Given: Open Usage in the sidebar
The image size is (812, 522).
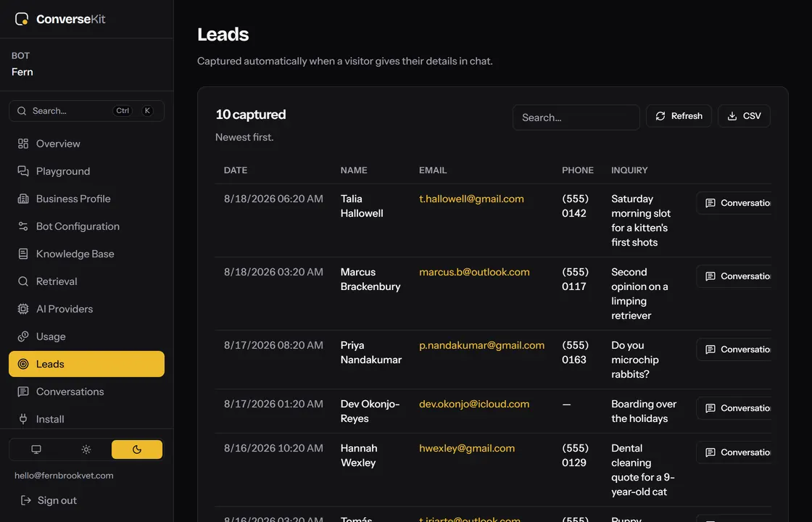Looking at the screenshot, I should tap(86, 336).
